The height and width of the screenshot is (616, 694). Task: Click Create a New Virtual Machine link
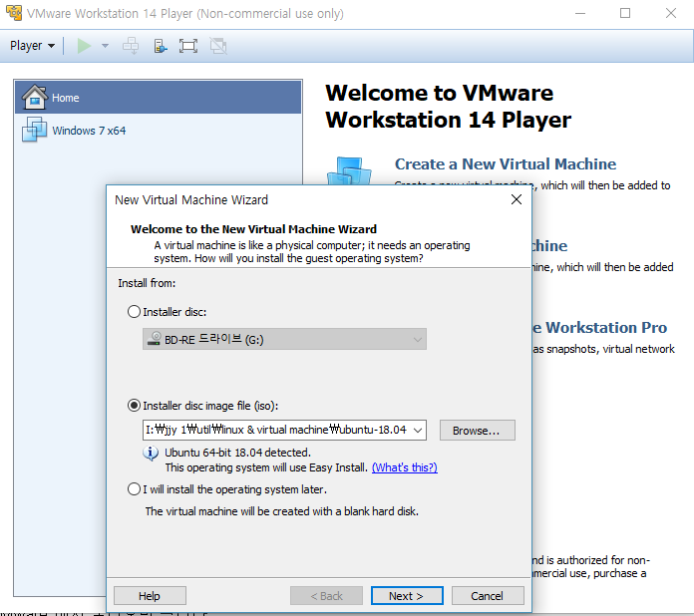[505, 164]
